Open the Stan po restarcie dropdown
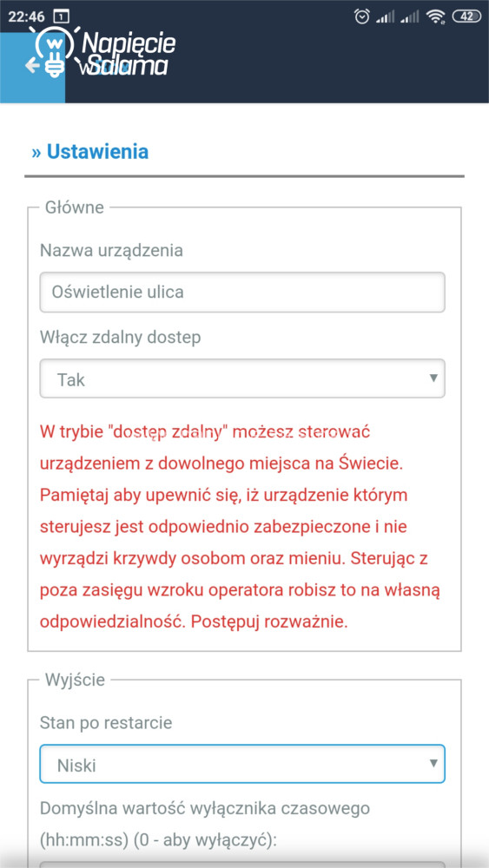 pyautogui.click(x=242, y=764)
